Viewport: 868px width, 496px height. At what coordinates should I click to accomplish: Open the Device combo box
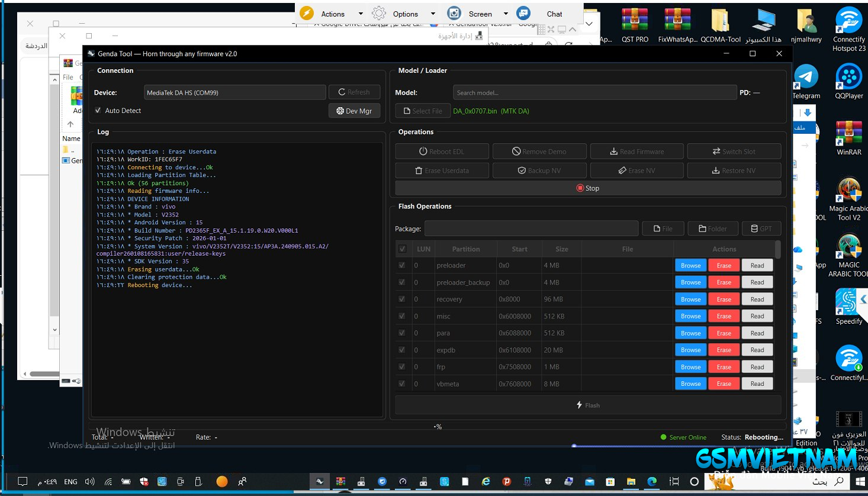(234, 92)
